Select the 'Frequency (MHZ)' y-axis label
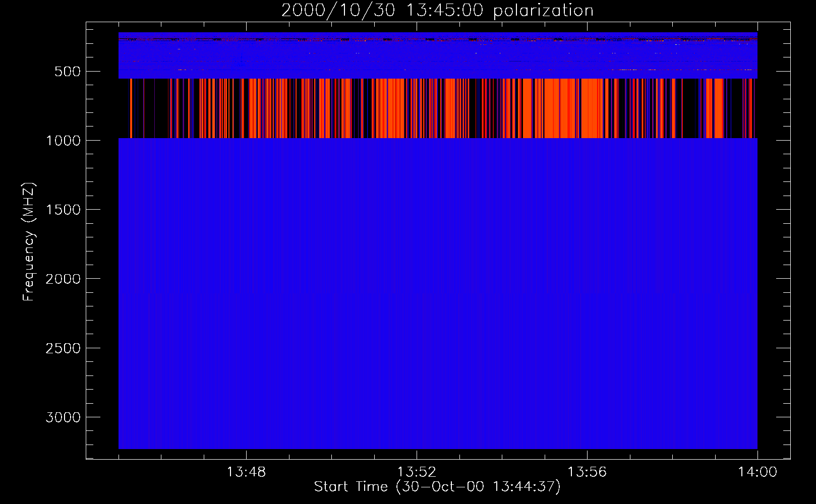The image size is (816, 504). [x=29, y=242]
